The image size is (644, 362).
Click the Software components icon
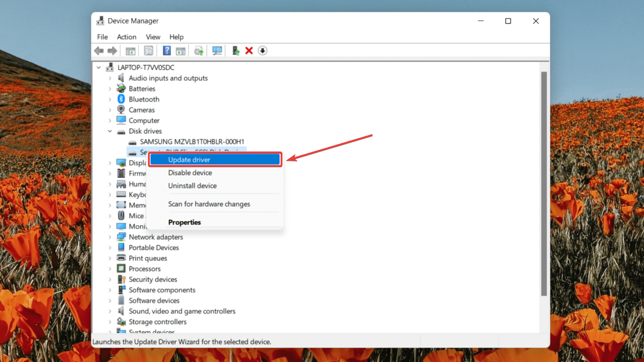121,290
